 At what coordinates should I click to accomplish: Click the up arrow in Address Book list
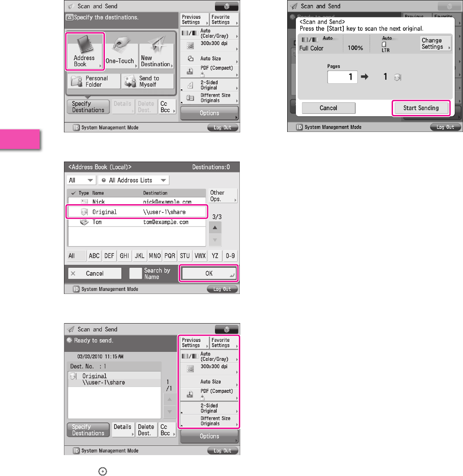click(x=215, y=228)
